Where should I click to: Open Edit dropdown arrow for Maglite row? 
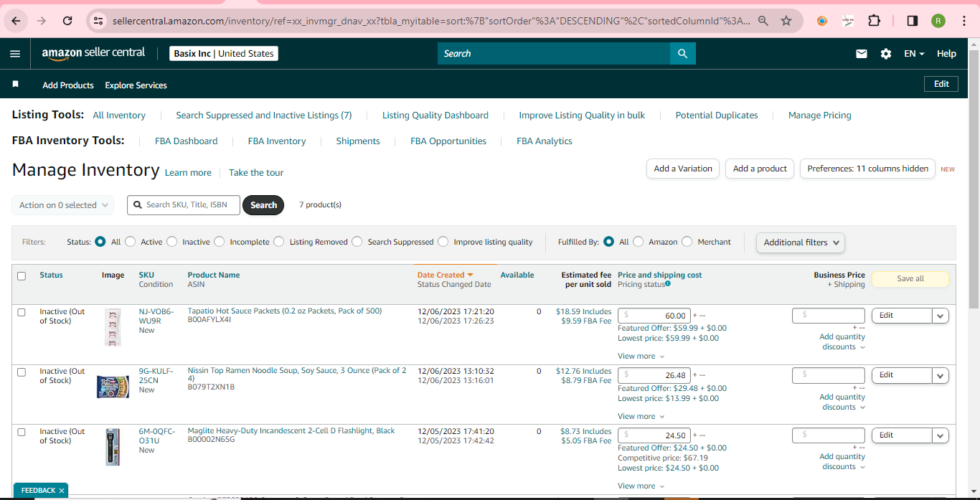[941, 435]
